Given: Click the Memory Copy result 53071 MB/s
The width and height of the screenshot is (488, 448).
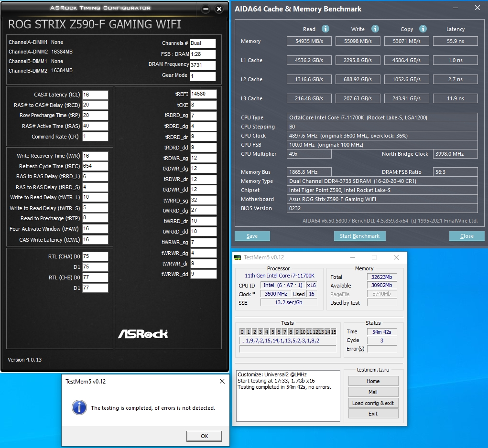Looking at the screenshot, I should 406,41.
